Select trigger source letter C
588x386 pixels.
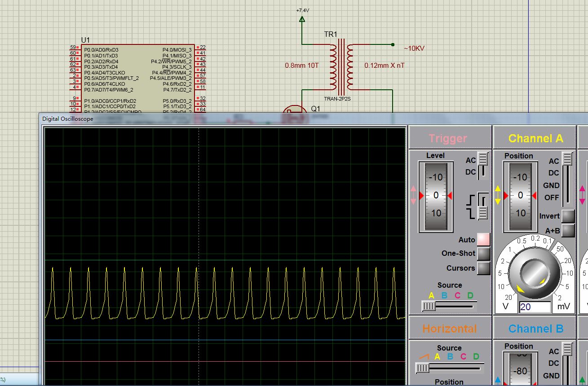[x=457, y=295]
